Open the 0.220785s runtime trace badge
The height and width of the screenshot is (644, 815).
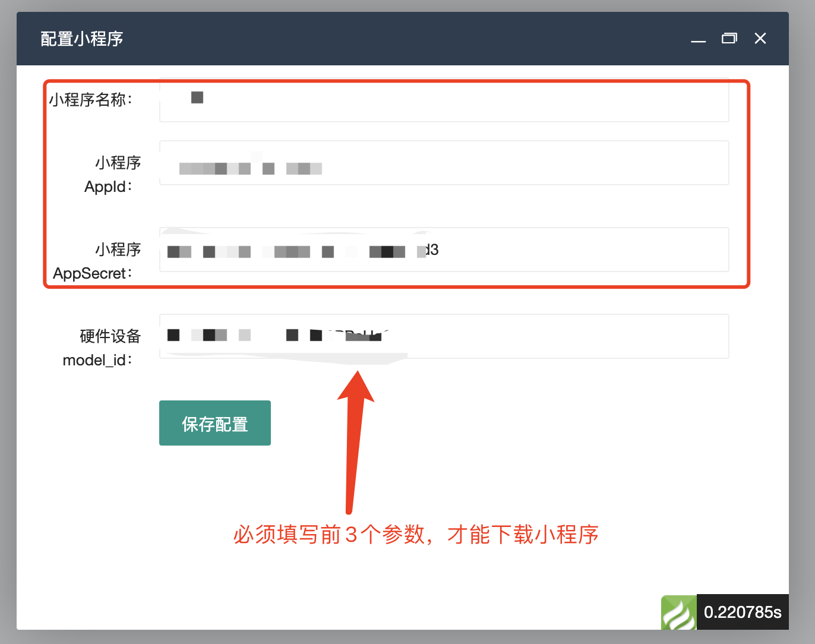[x=743, y=613]
